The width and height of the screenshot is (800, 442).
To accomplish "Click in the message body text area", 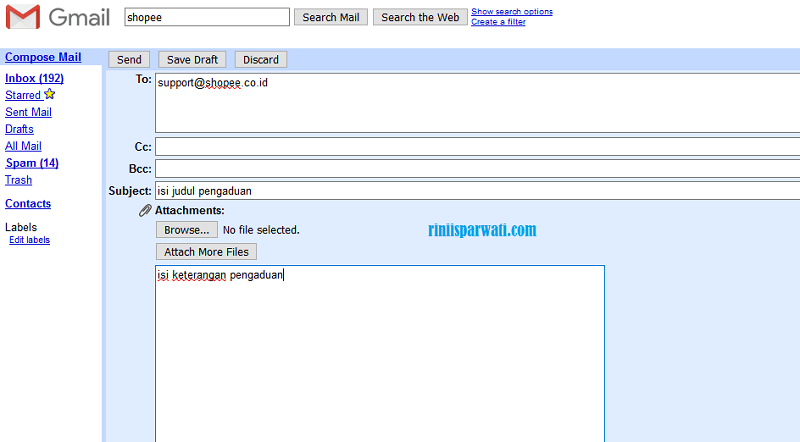I will pyautogui.click(x=380, y=353).
